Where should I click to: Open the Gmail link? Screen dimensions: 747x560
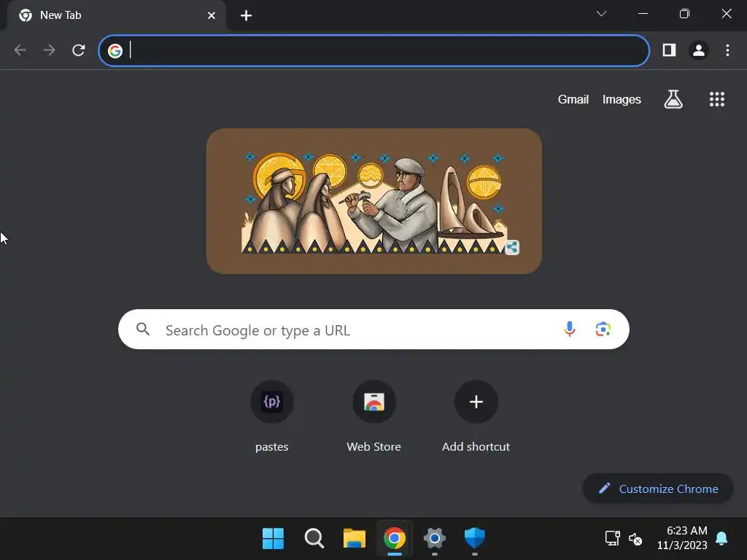tap(573, 99)
